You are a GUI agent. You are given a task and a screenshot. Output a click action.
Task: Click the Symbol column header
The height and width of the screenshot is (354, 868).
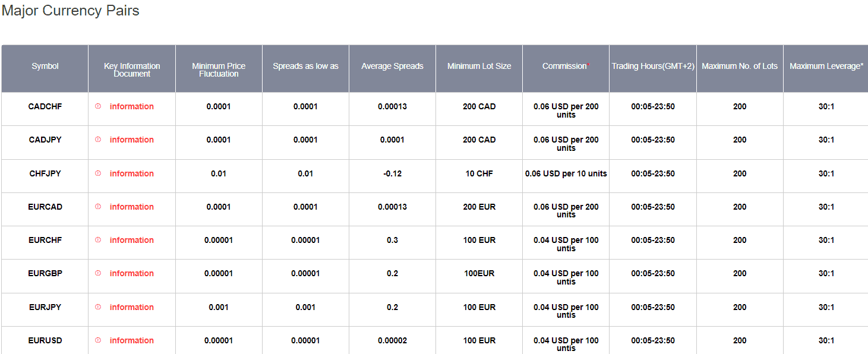(x=45, y=68)
